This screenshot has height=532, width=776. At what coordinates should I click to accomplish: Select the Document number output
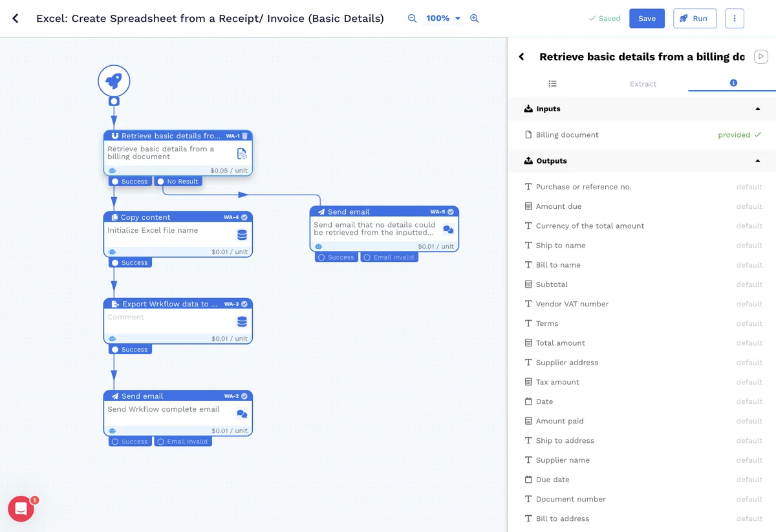pyautogui.click(x=642, y=499)
